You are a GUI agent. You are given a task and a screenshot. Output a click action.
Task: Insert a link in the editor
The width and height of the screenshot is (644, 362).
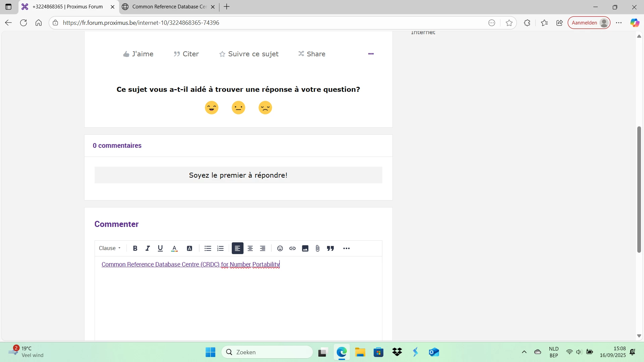[x=292, y=248]
